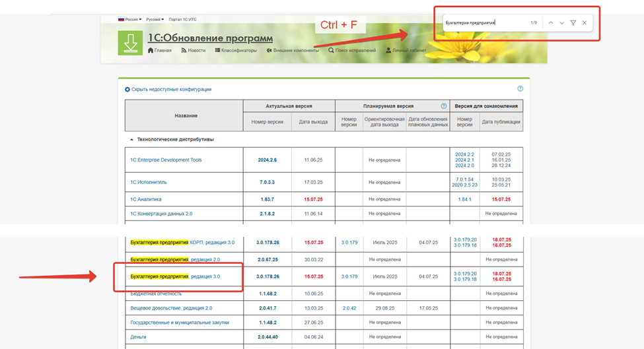Open version 2.0.44.40 link
This screenshot has height=349, width=644.
tap(268, 336)
